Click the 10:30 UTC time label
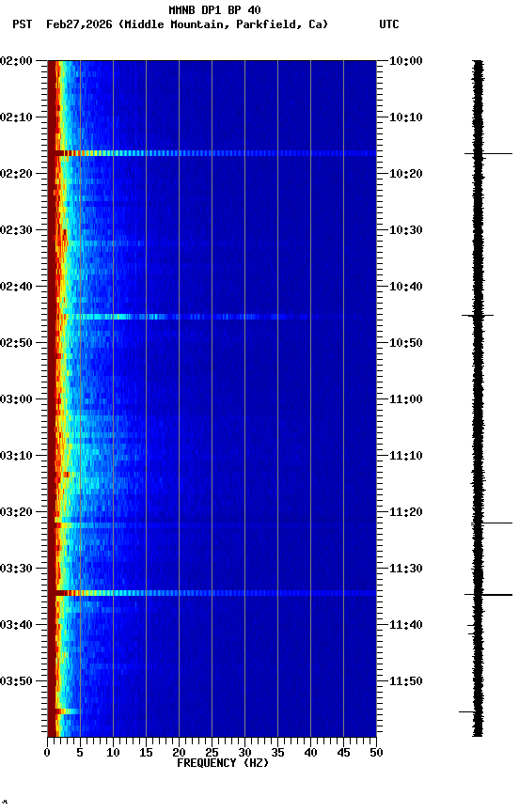This screenshot has width=519, height=812. (x=405, y=230)
